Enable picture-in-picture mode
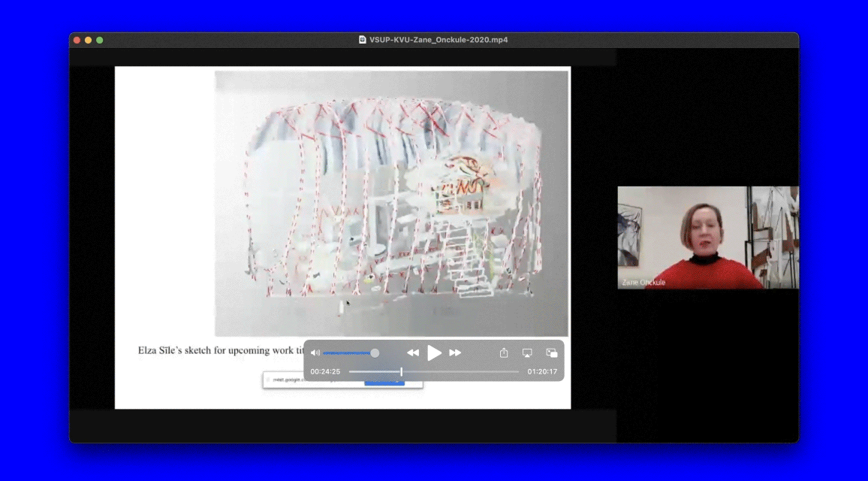 pos(552,352)
